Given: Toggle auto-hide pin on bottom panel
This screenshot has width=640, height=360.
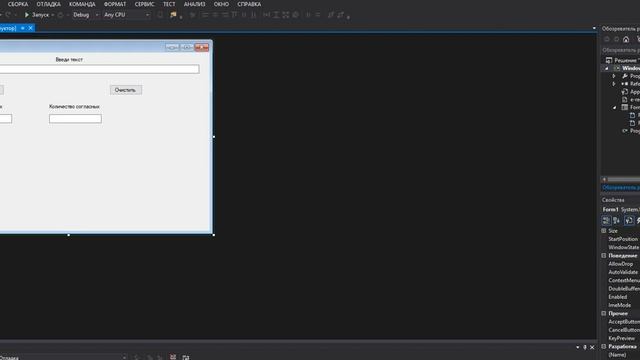Looking at the screenshot, I should (585, 347).
